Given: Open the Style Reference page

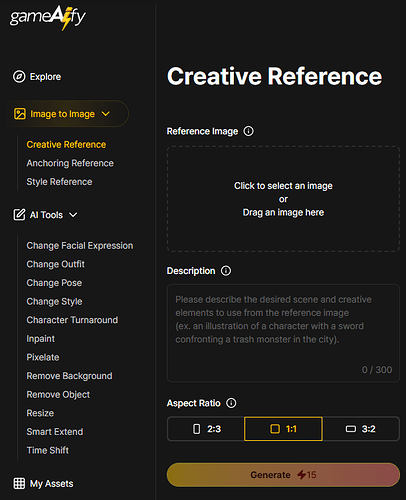Looking at the screenshot, I should coord(59,182).
